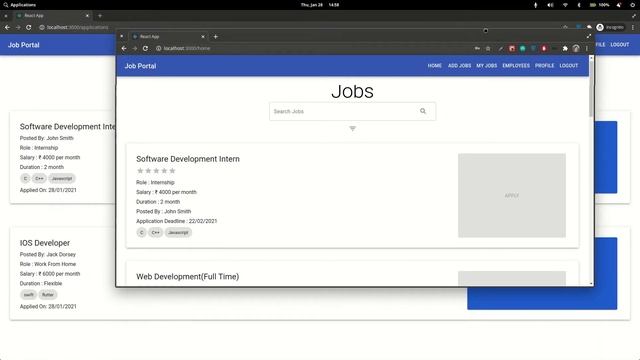Reload the background browser window
Screen dimensions: 640x360
[29, 27]
